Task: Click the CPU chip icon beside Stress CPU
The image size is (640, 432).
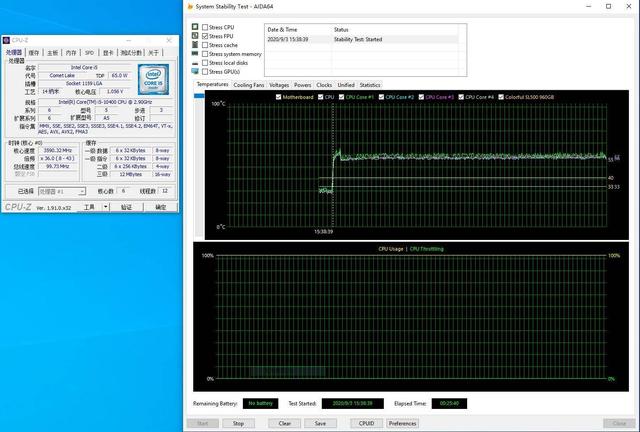Action: coord(195,27)
